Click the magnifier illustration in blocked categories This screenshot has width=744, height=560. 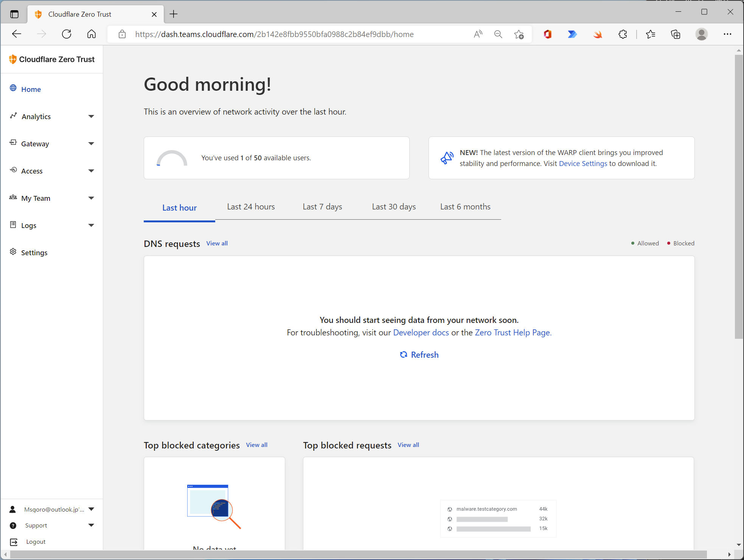pos(214,507)
